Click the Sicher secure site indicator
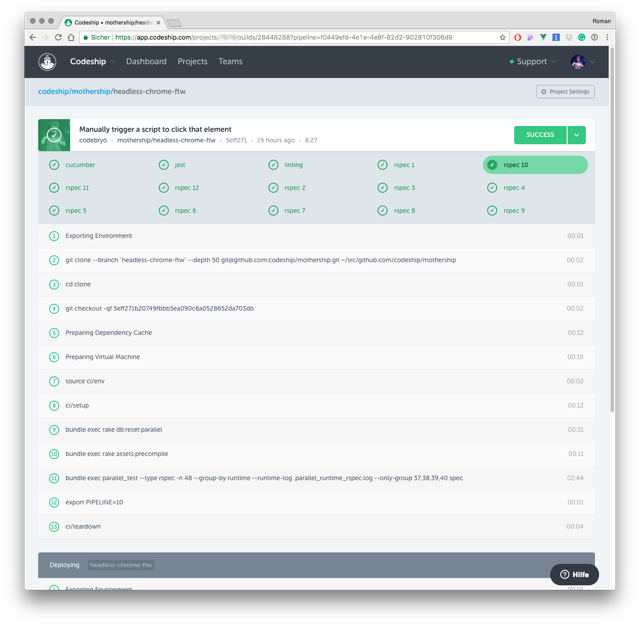 [96, 38]
